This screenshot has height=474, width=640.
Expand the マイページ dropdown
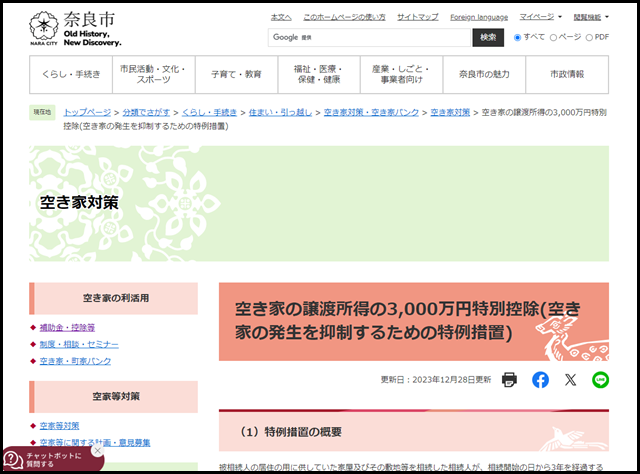[540, 17]
